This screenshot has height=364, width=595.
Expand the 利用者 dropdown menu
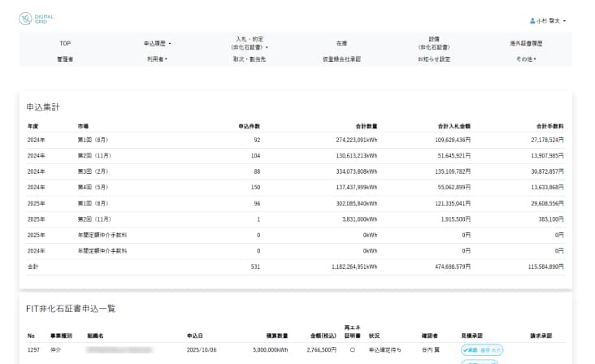pyautogui.click(x=158, y=59)
